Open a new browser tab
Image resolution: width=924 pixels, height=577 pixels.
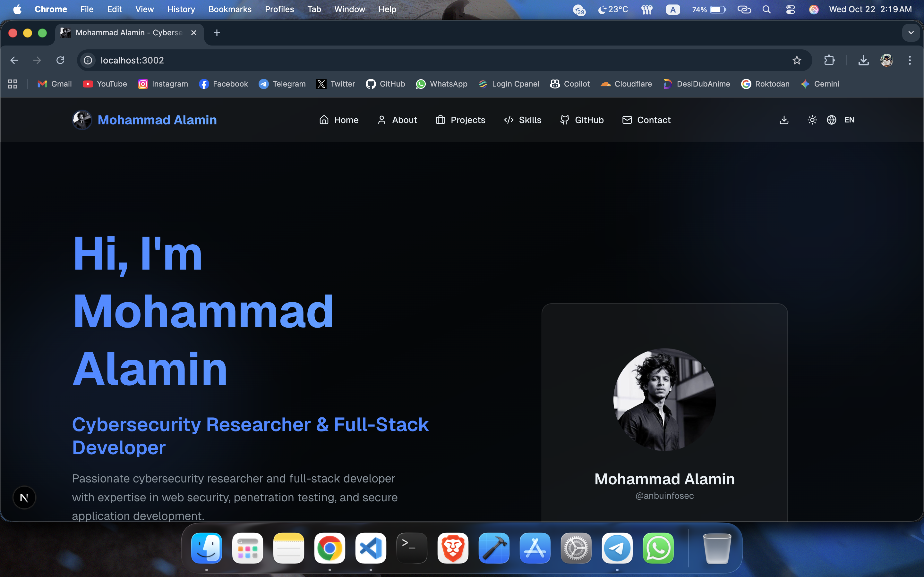[x=217, y=33]
